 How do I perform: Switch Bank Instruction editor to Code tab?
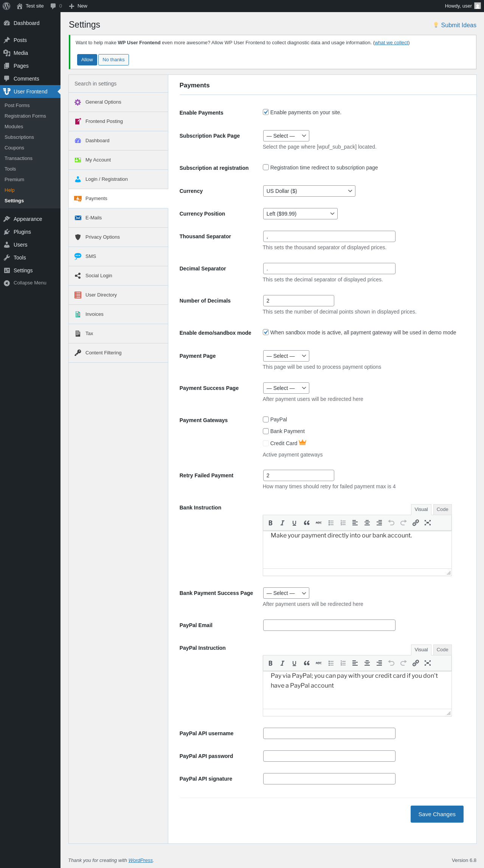(442, 509)
